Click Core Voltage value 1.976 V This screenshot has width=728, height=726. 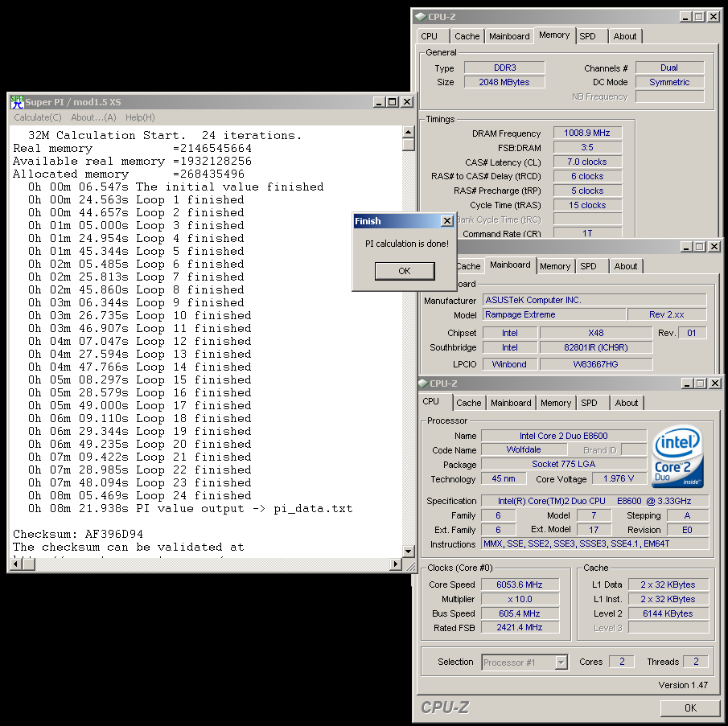click(x=619, y=478)
